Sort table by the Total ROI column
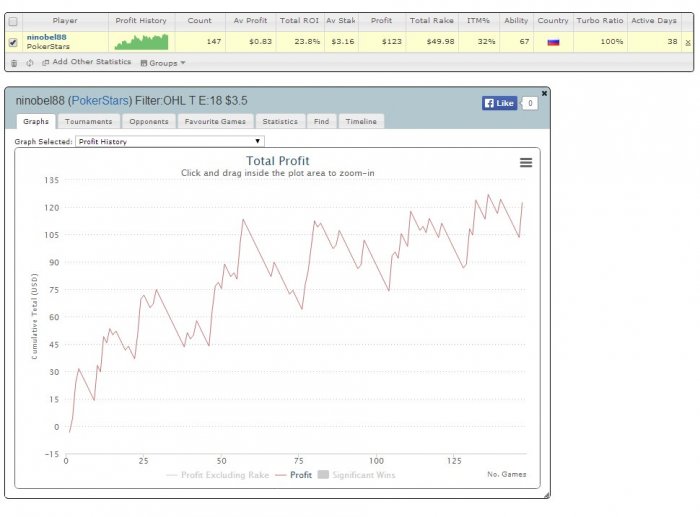Image resolution: width=700 pixels, height=517 pixels. (299, 21)
